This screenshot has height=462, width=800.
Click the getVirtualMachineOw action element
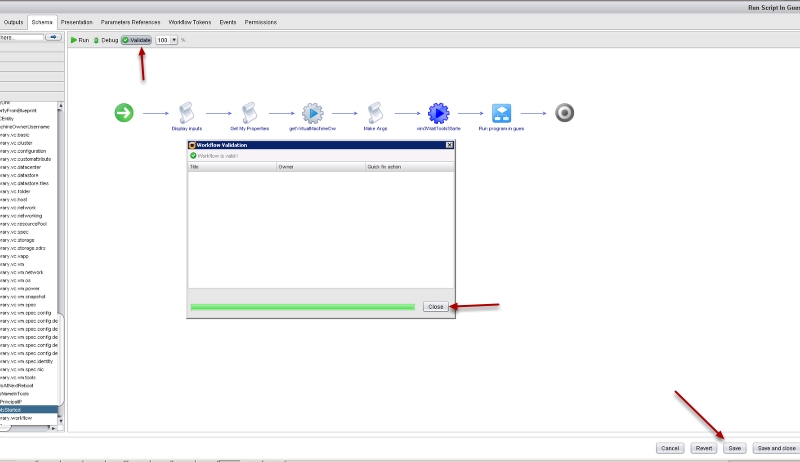tap(312, 112)
